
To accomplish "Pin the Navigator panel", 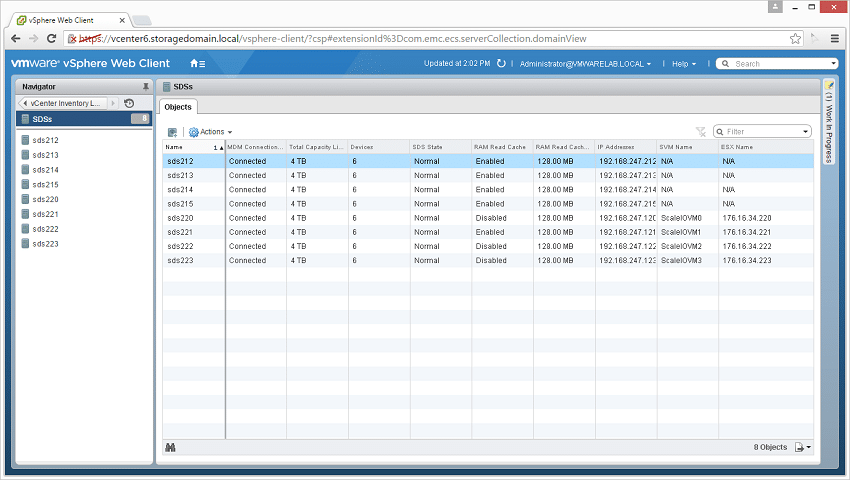I will click(145, 87).
